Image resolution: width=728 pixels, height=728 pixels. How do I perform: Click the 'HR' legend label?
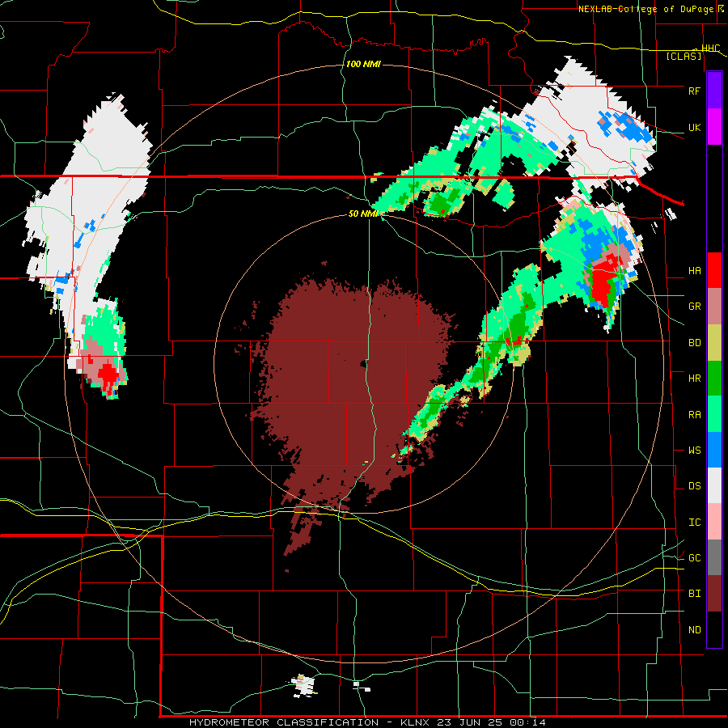click(x=694, y=379)
